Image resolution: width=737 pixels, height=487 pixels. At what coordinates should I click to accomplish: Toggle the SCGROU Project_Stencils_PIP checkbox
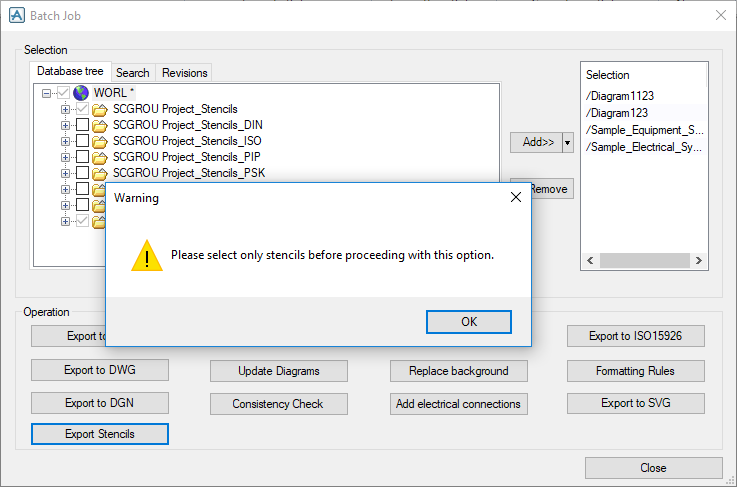coord(82,157)
